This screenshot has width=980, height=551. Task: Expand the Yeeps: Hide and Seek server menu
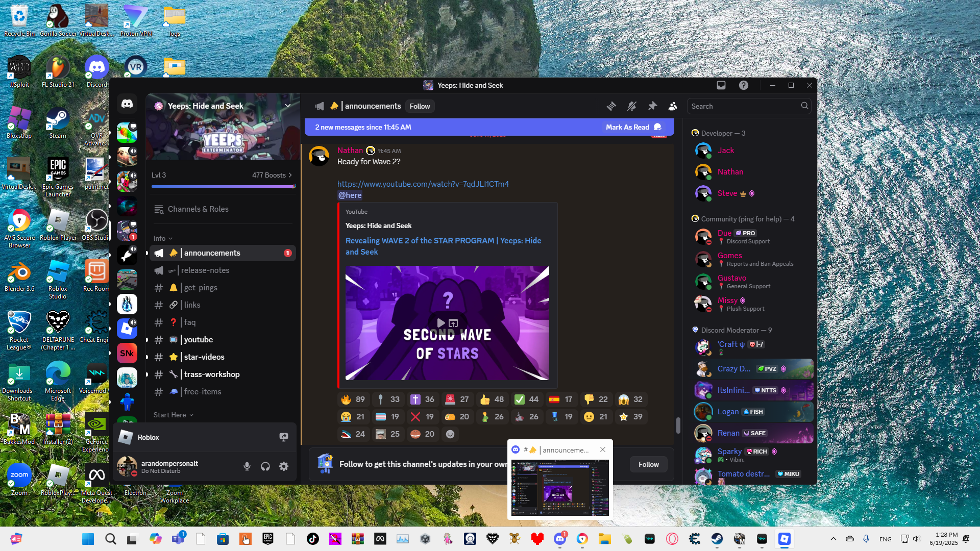pyautogui.click(x=287, y=106)
